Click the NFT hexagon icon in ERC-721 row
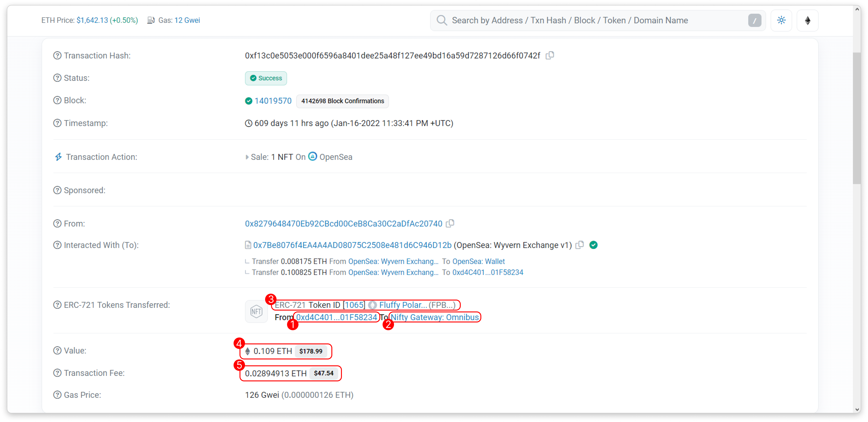The width and height of the screenshot is (868, 422). click(256, 311)
